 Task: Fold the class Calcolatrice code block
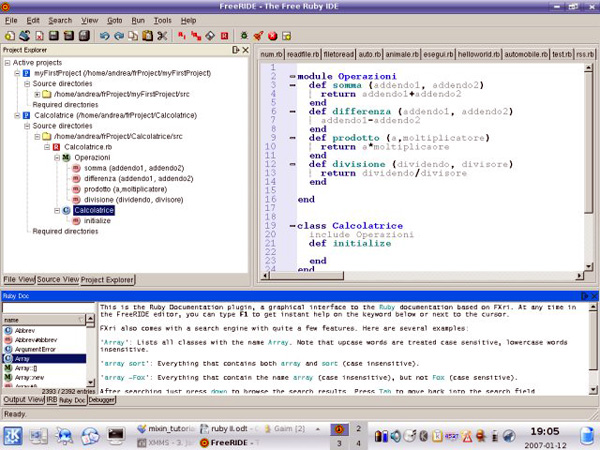pyautogui.click(x=292, y=226)
